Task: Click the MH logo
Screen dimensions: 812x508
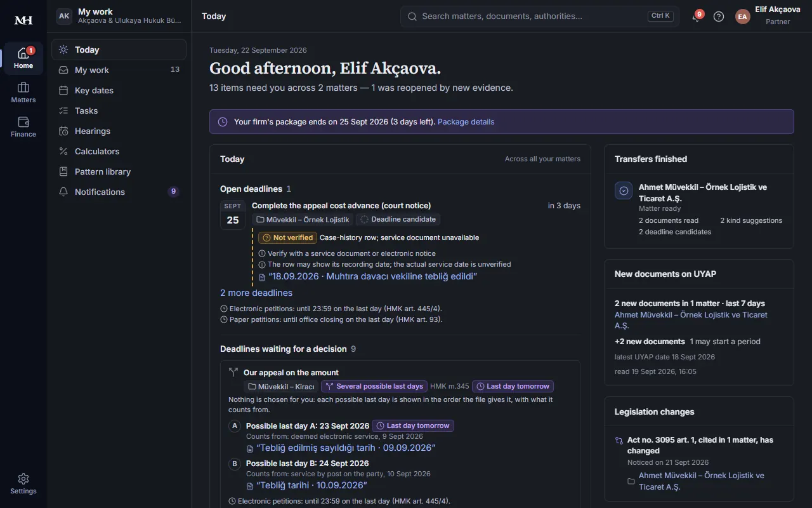Action: point(23,20)
